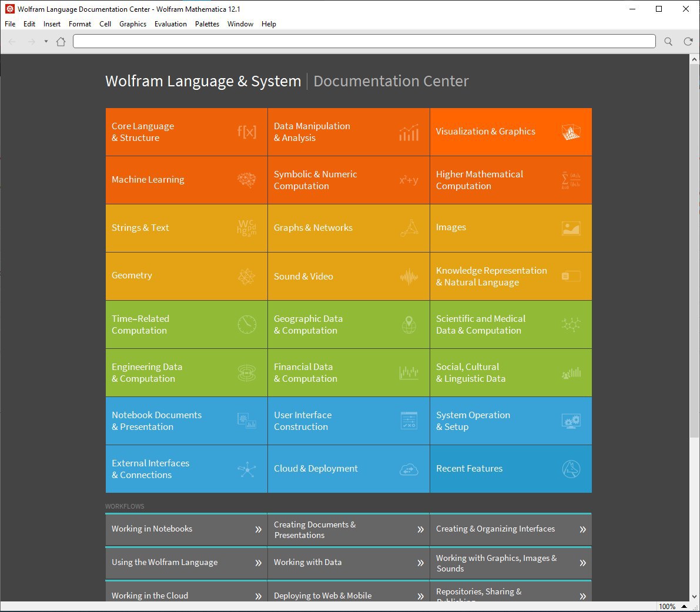Click the Documentation Center header text
Viewport: 700px width, 612px height.
[x=391, y=81]
